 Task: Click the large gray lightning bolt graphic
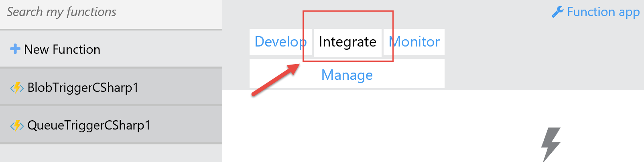(551, 144)
